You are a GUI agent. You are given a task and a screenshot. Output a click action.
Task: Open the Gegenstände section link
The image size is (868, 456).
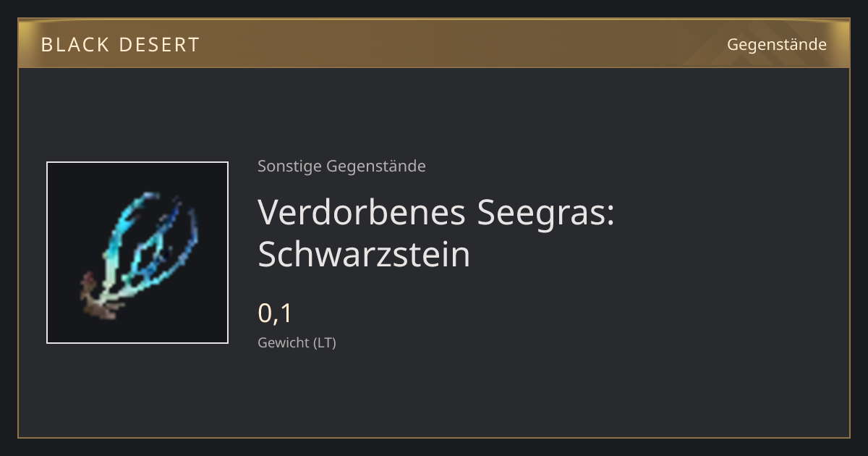[776, 45]
